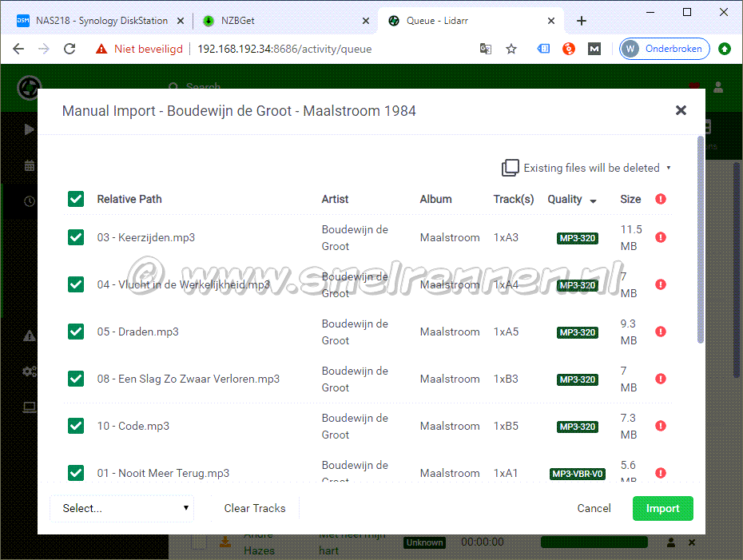The width and height of the screenshot is (743, 560).
Task: Sort by the Album column header
Action: tap(435, 199)
